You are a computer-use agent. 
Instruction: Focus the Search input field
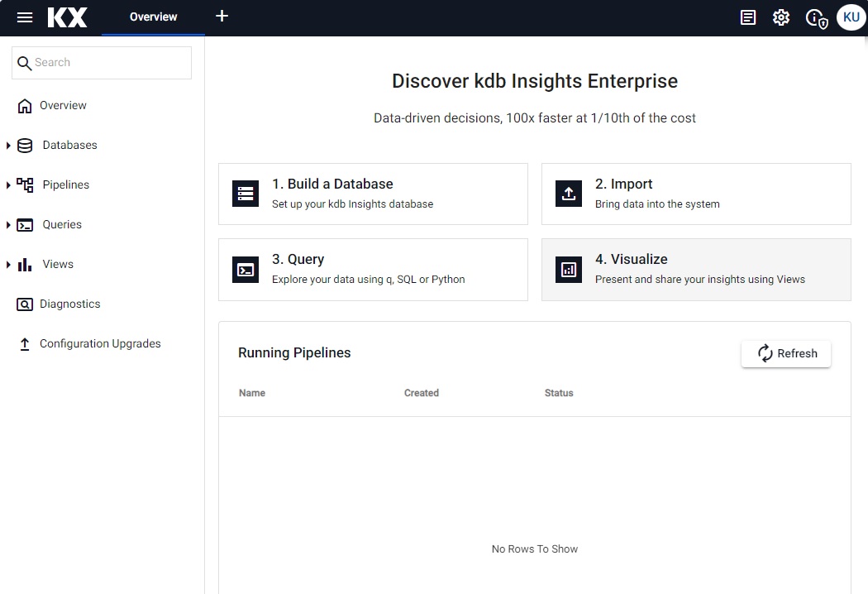pyautogui.click(x=102, y=63)
